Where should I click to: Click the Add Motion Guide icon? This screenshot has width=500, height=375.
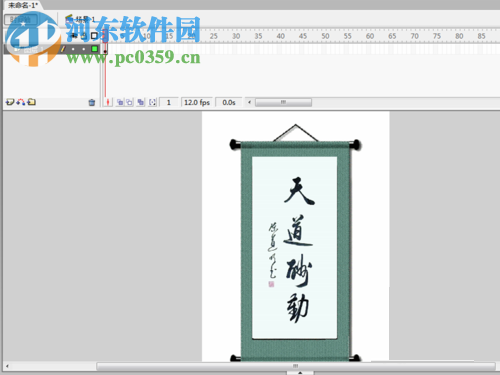(21, 102)
